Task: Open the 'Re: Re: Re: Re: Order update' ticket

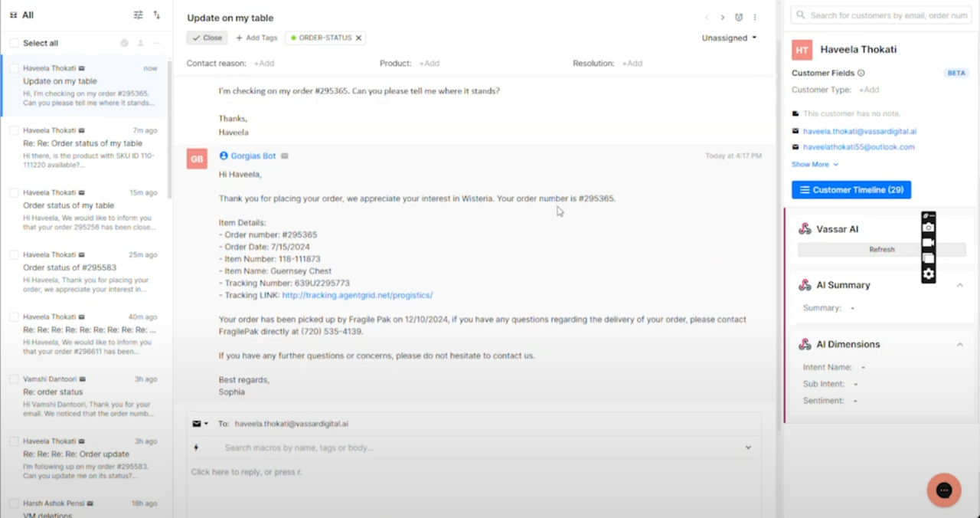Action: (x=87, y=457)
